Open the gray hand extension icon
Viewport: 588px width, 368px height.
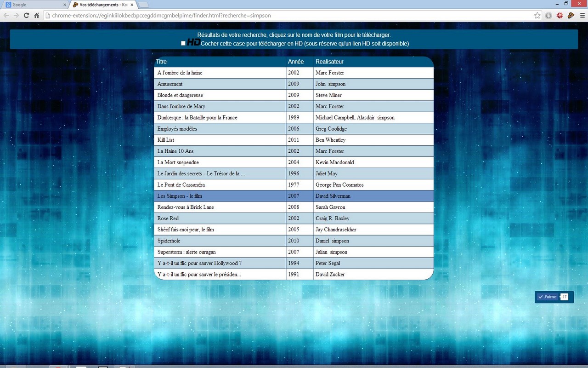(x=548, y=15)
